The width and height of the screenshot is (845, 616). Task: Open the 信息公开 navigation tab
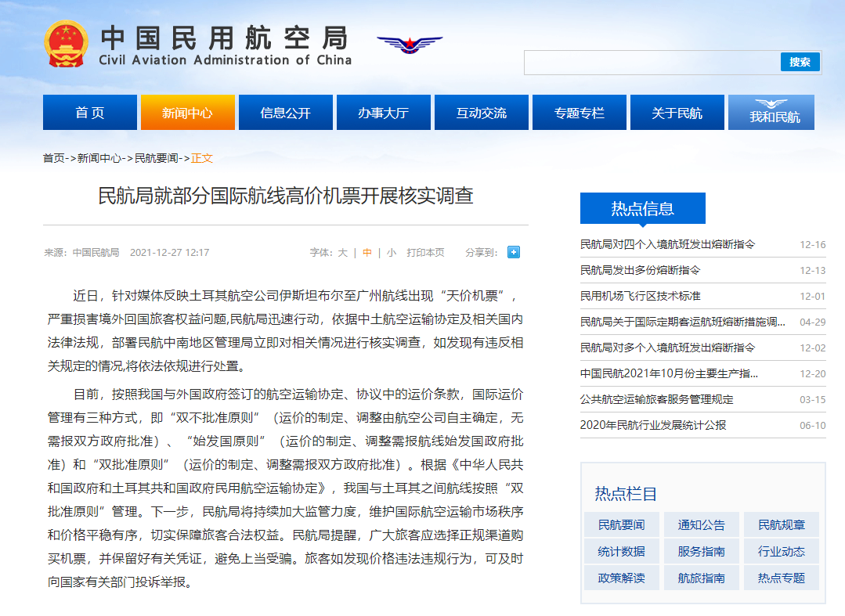[x=286, y=113]
